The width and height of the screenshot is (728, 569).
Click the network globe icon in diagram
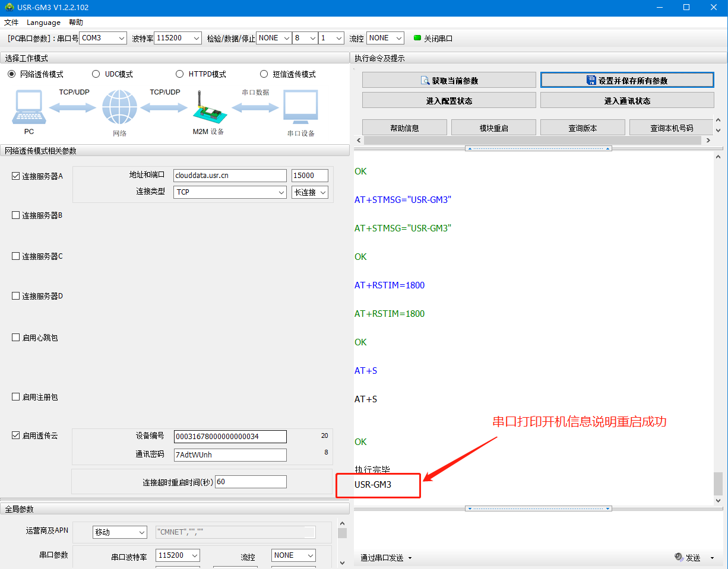[119, 108]
